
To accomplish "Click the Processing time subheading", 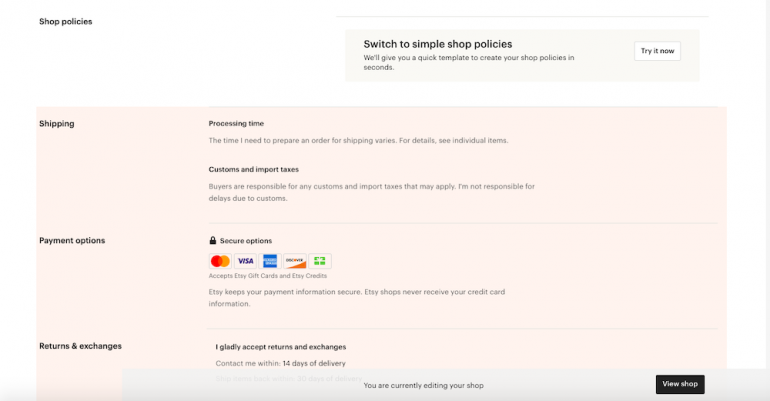I will (x=236, y=123).
